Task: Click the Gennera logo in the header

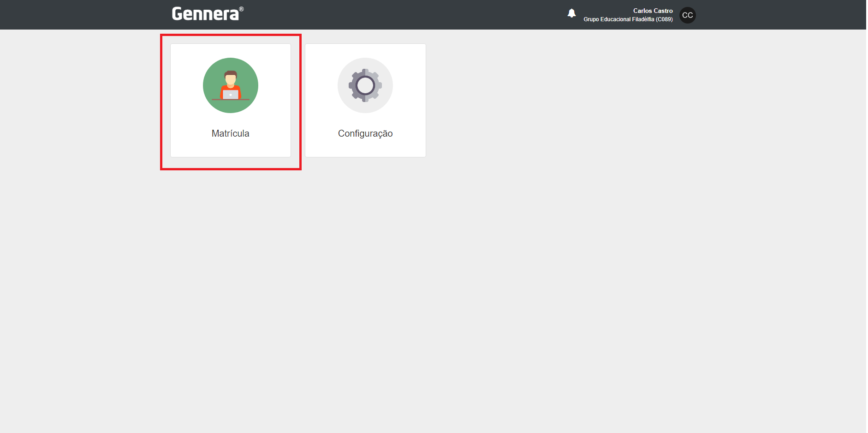Action: [x=206, y=13]
